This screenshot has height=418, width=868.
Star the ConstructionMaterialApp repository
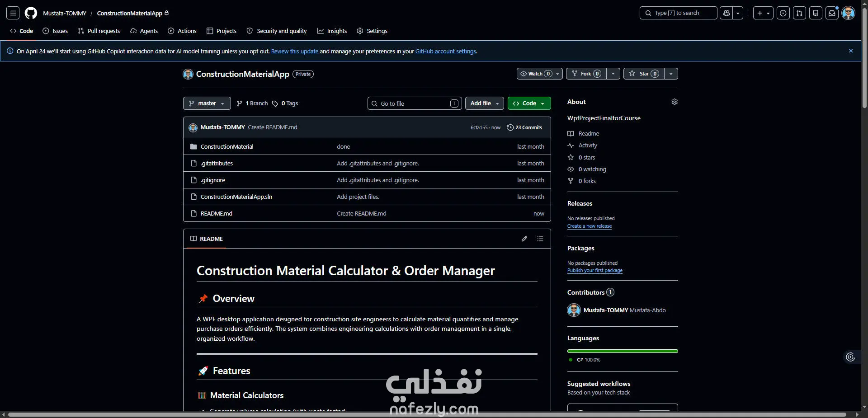(644, 74)
